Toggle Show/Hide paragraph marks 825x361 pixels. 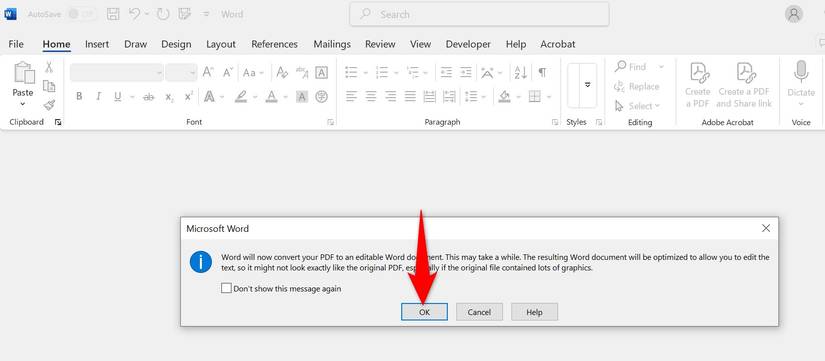click(x=542, y=73)
